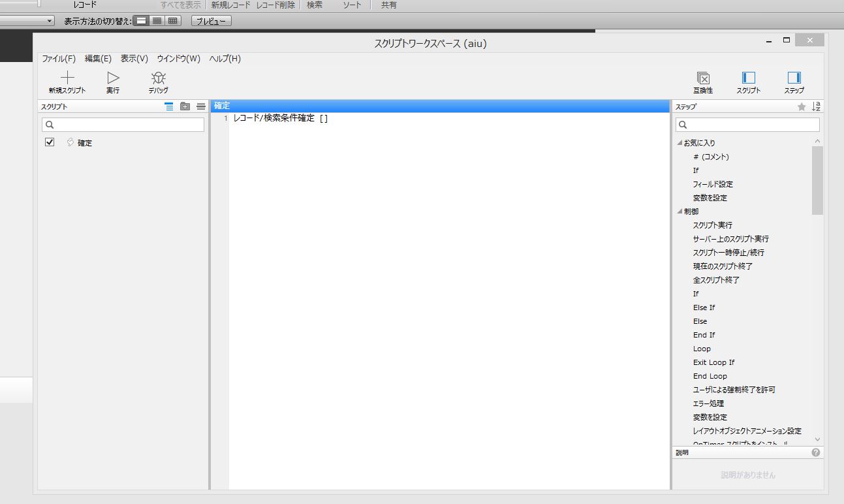
Task: Select the Else If step
Action: 704,307
